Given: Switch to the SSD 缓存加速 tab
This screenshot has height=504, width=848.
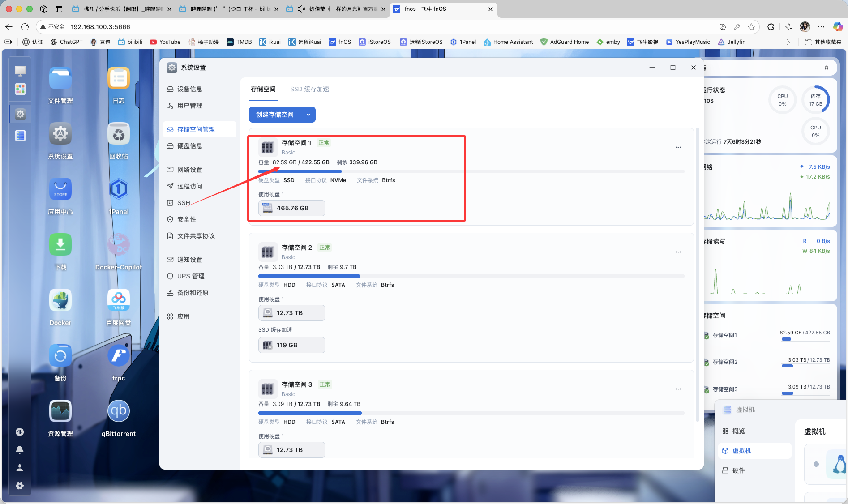Looking at the screenshot, I should point(309,89).
